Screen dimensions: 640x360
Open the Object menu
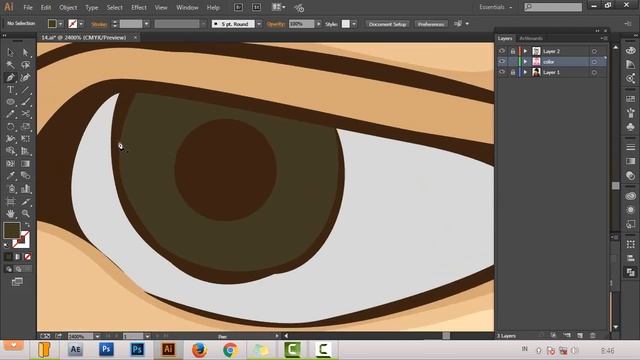coord(68,7)
